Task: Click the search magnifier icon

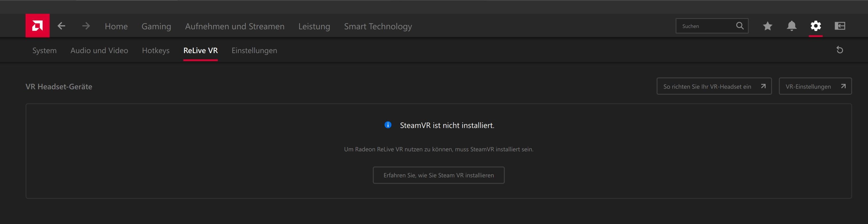Action: (740, 26)
